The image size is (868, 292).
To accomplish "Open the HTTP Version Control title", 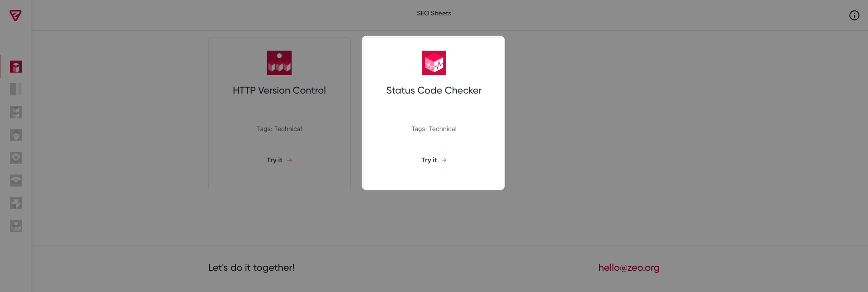I will 279,90.
